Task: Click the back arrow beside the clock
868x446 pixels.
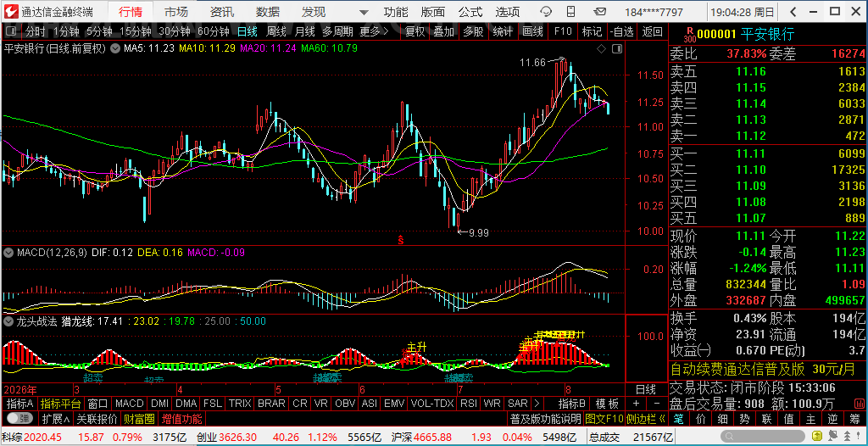Action: click(x=793, y=12)
